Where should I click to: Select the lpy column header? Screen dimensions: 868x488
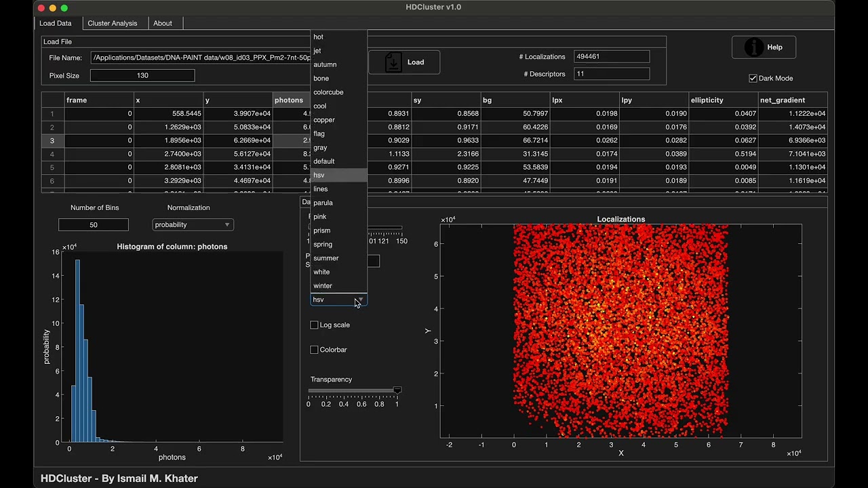654,100
